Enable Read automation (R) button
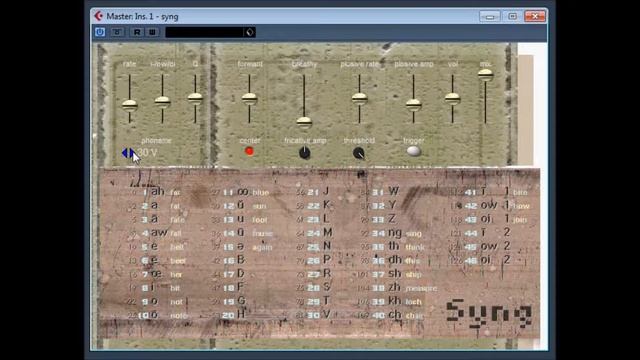This screenshot has width=640, height=360. coord(137,32)
